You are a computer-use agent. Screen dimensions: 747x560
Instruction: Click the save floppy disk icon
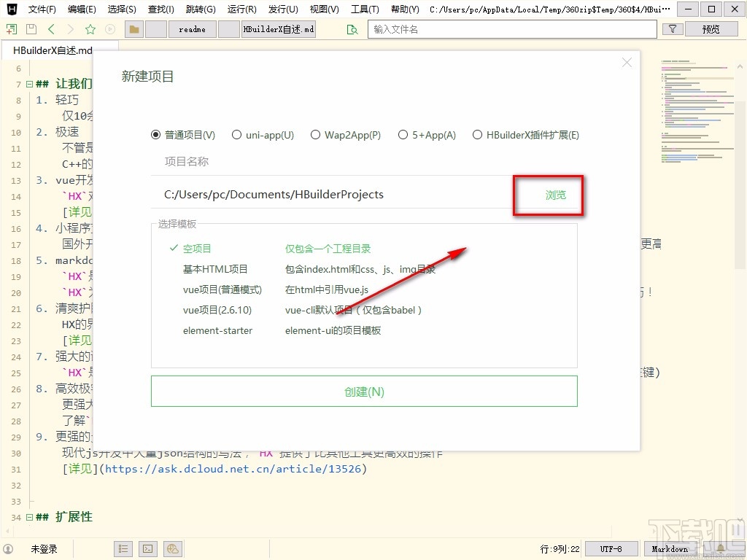pyautogui.click(x=31, y=29)
